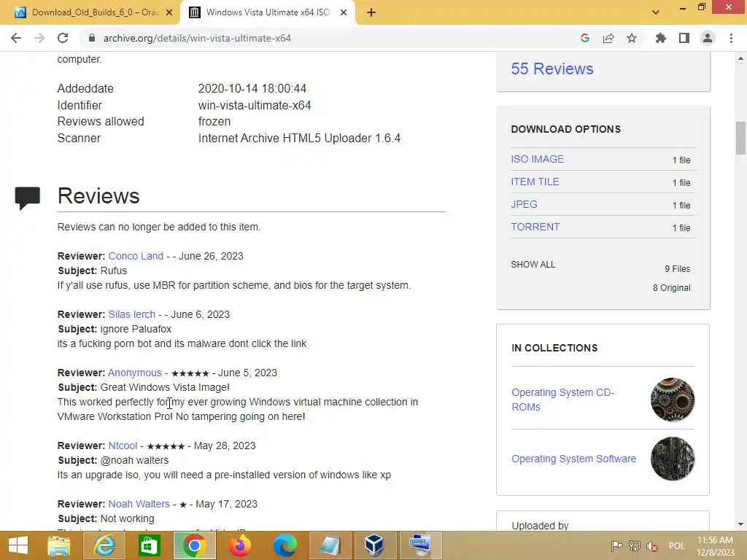747x560 pixels.
Task: Click the page scrollbar thumb
Action: pyautogui.click(x=740, y=138)
